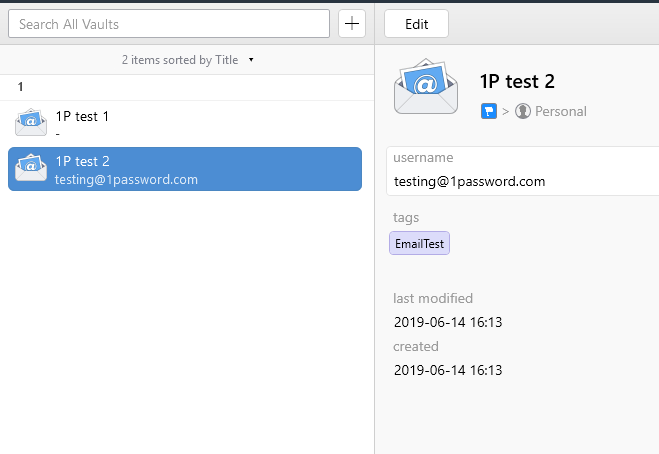Click the envelope icon in the selected 1P test 2 row
The image size is (659, 454).
tap(31, 168)
